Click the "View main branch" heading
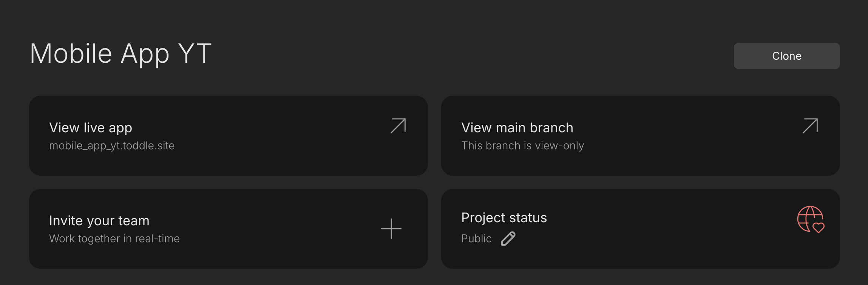The height and width of the screenshot is (285, 868). click(517, 128)
